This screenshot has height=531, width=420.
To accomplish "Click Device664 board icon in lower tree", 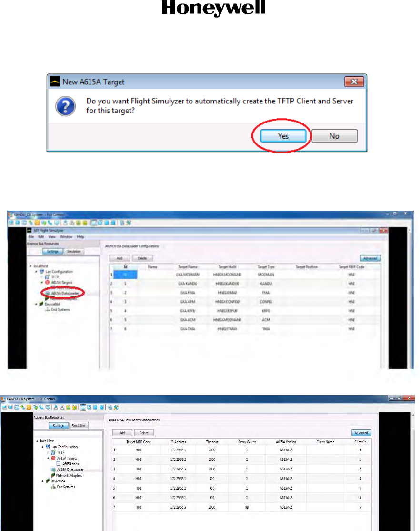I will [x=48, y=481].
